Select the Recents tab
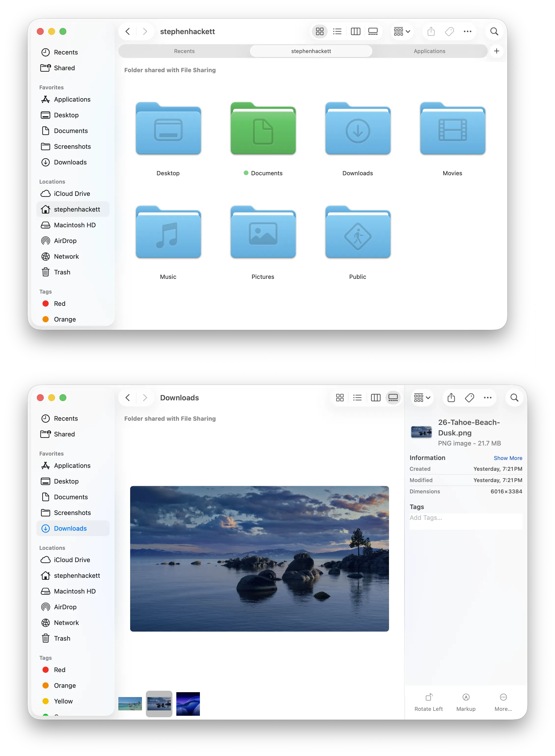Screen dimensions: 555x756 click(x=184, y=51)
